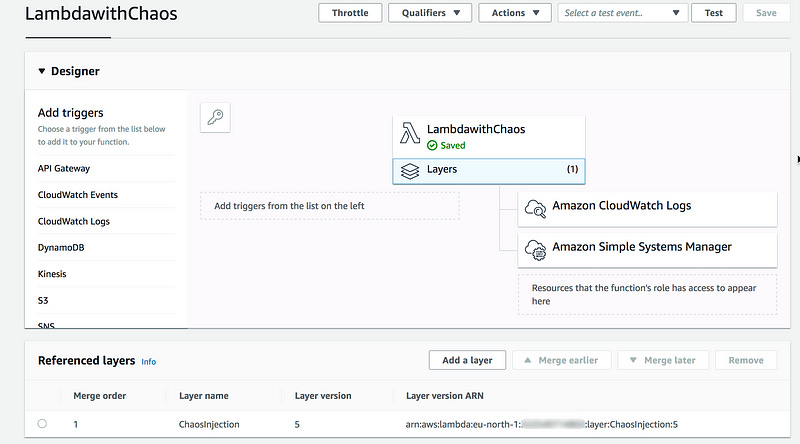Select Amazon Simple Systems Manager resource card

pos(647,250)
